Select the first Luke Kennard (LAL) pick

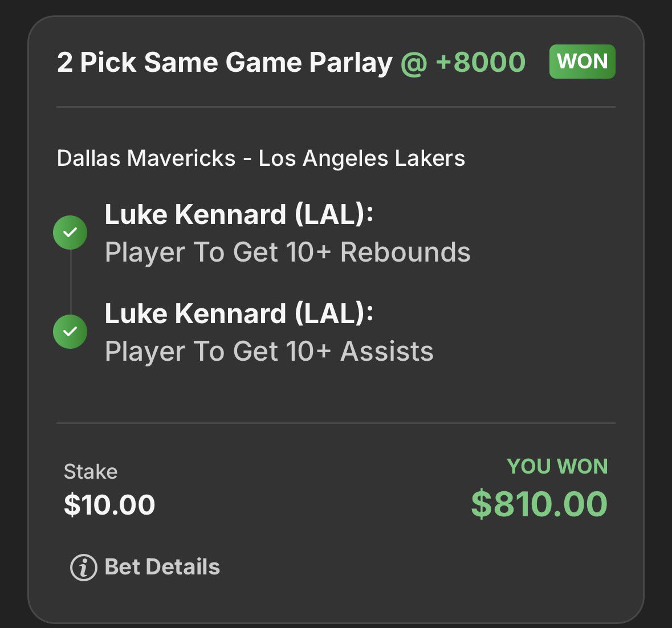tap(239, 214)
